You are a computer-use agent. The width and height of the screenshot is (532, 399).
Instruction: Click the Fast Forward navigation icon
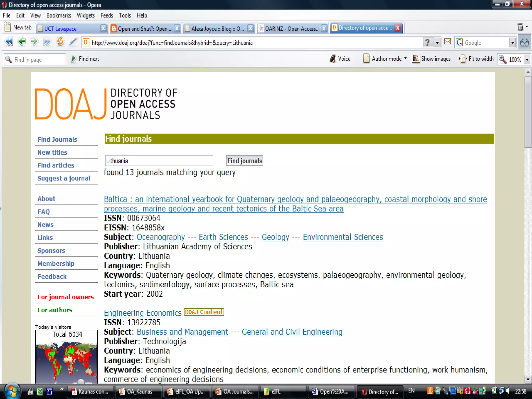47,42
